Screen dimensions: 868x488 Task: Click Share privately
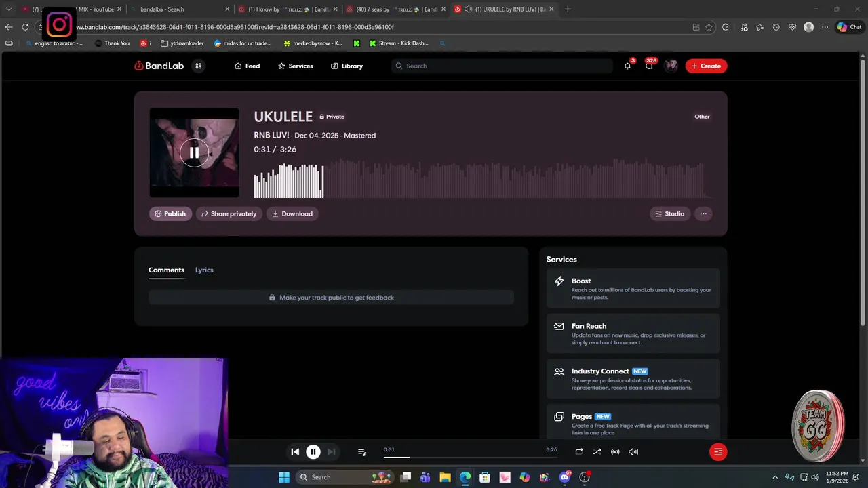pos(229,213)
